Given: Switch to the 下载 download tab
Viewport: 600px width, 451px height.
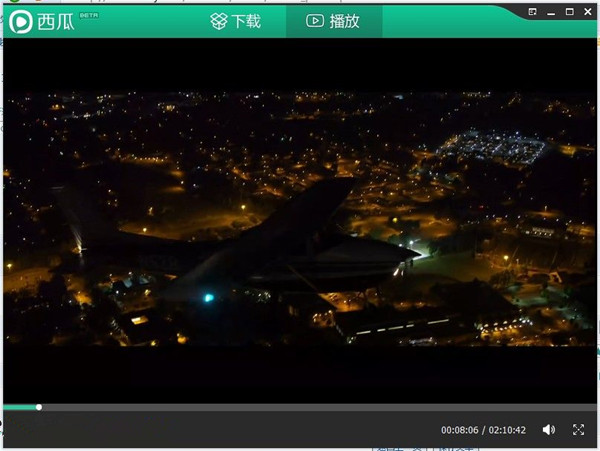Looking at the screenshot, I should (236, 21).
